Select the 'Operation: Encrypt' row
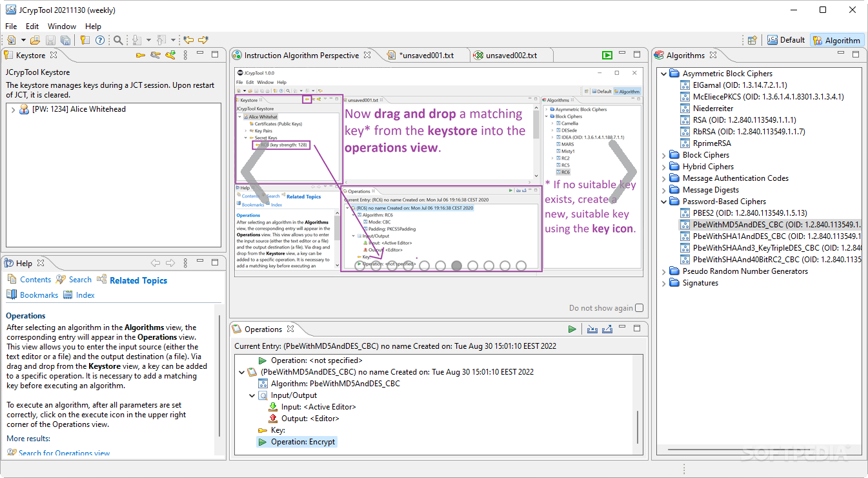 pyautogui.click(x=297, y=442)
